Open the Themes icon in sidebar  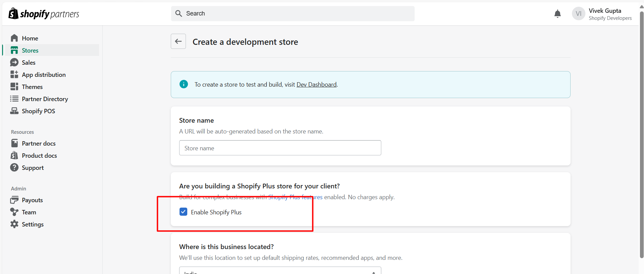(x=14, y=87)
